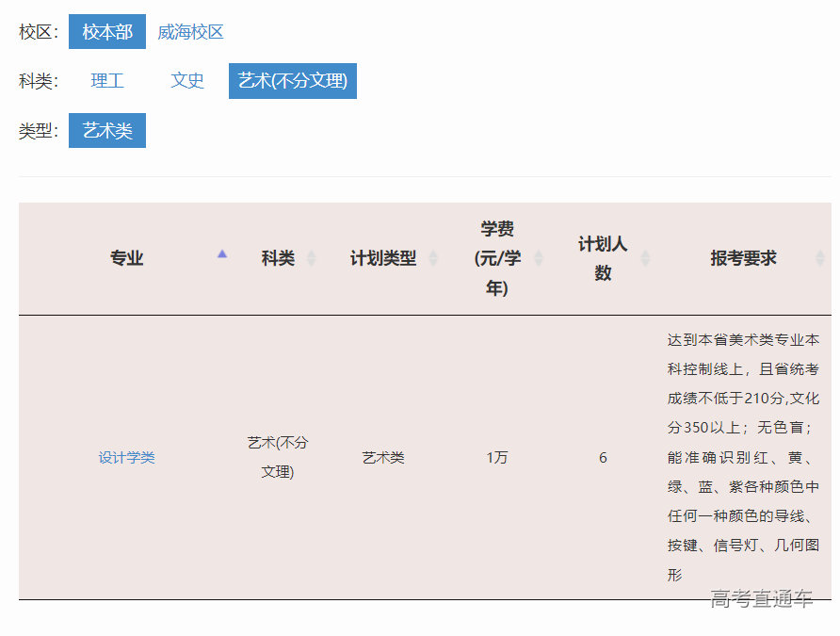Image resolution: width=840 pixels, height=636 pixels.
Task: Sort 报考要求 column via its sort arrows
Action: click(821, 257)
